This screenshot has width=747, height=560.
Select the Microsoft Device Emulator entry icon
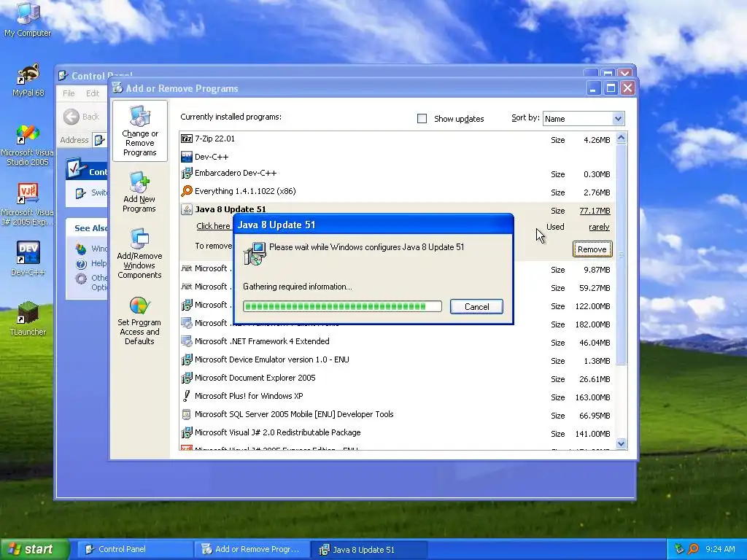pyautogui.click(x=187, y=359)
